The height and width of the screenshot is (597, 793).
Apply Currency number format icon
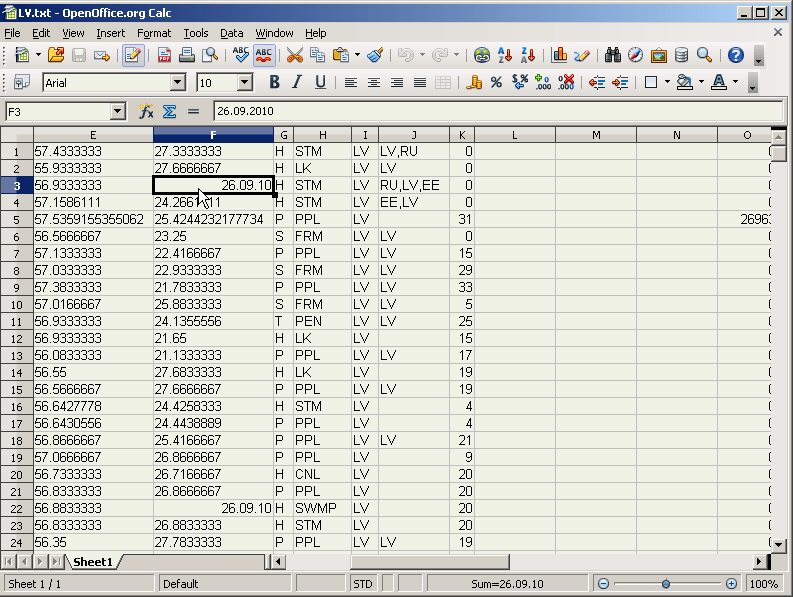coord(474,82)
